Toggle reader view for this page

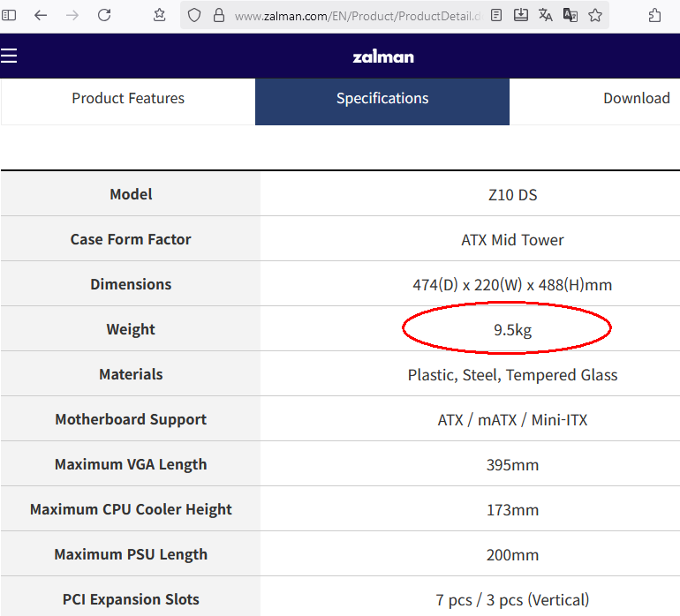[497, 15]
